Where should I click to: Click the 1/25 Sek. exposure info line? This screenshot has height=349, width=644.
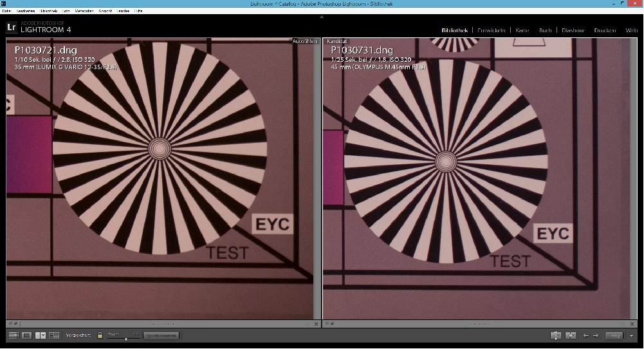(x=371, y=60)
